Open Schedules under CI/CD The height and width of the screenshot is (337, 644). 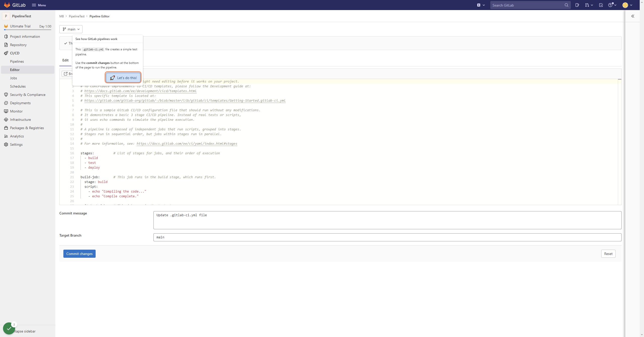(x=28, y=86)
